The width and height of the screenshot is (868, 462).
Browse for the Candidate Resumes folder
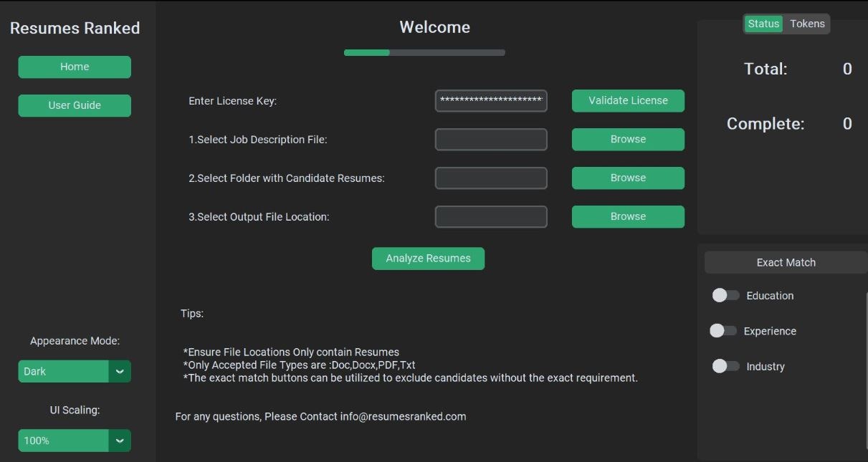[x=628, y=178]
